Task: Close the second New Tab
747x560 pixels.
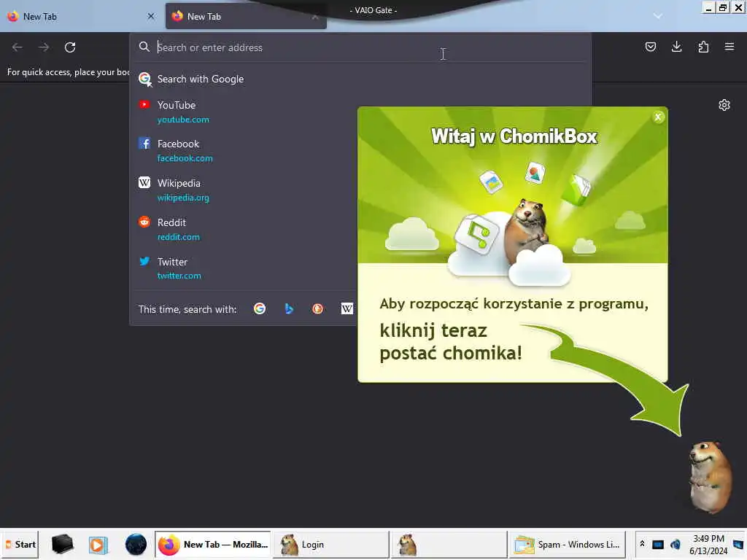Action: click(315, 17)
